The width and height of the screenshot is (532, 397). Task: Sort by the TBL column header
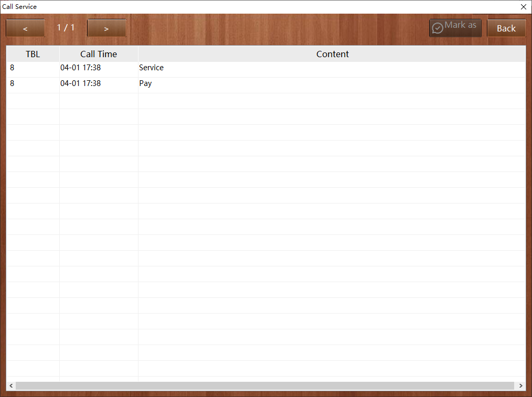click(x=33, y=54)
